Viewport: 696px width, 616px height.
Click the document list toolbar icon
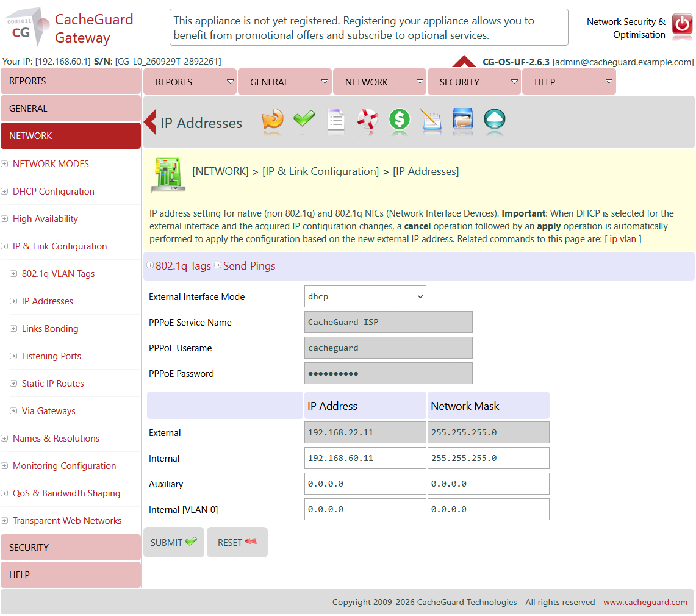tap(336, 120)
